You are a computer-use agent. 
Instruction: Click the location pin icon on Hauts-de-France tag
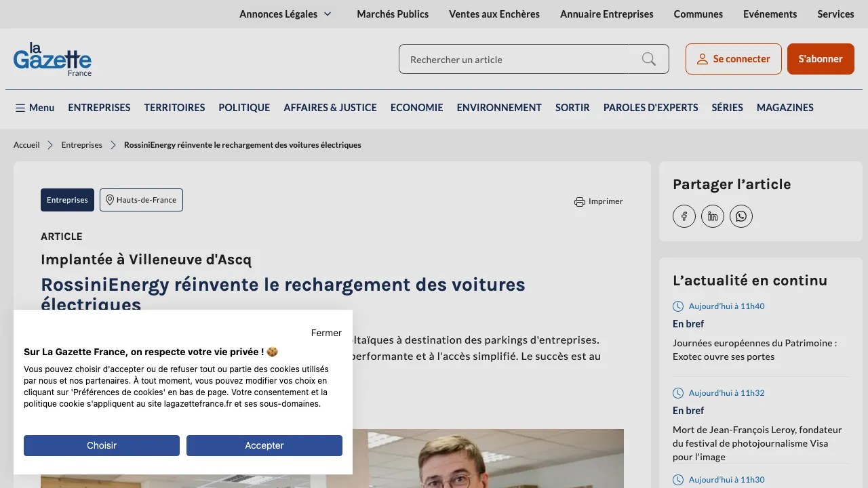click(x=110, y=200)
